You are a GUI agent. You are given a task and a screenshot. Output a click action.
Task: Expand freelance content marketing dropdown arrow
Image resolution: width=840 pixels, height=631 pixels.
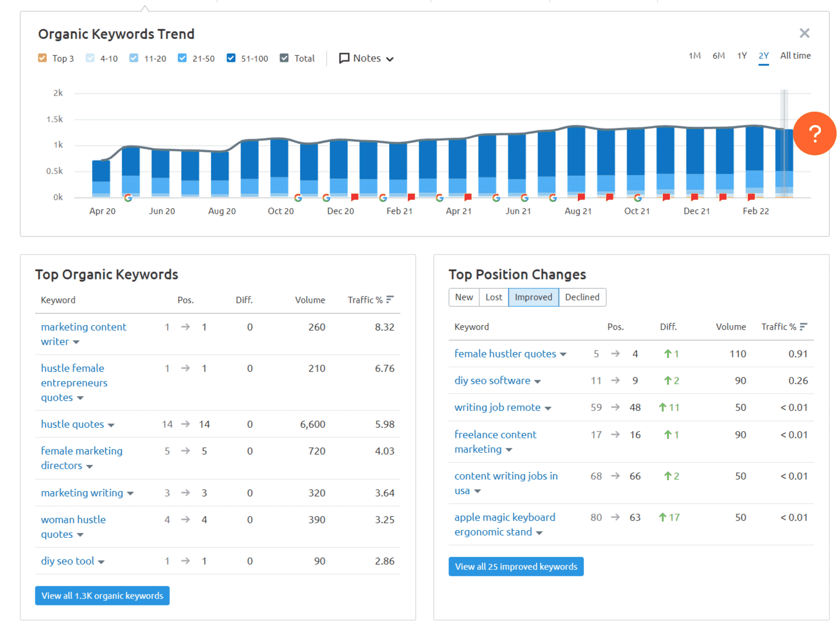pyautogui.click(x=509, y=450)
